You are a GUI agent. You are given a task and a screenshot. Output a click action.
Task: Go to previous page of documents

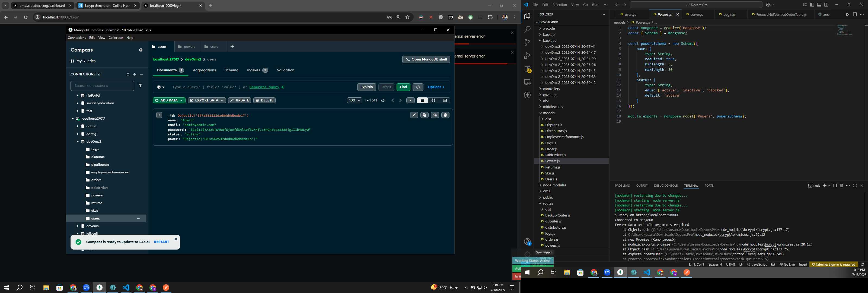[392, 100]
